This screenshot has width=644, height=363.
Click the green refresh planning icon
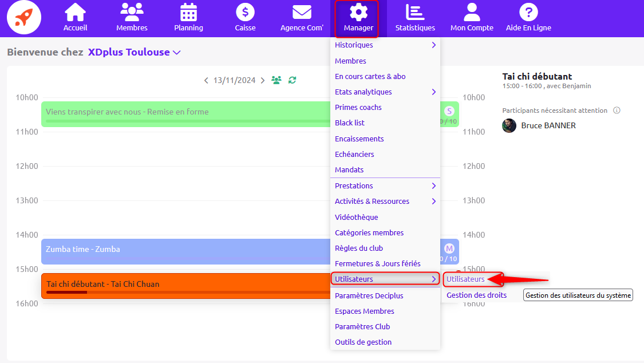click(x=293, y=80)
